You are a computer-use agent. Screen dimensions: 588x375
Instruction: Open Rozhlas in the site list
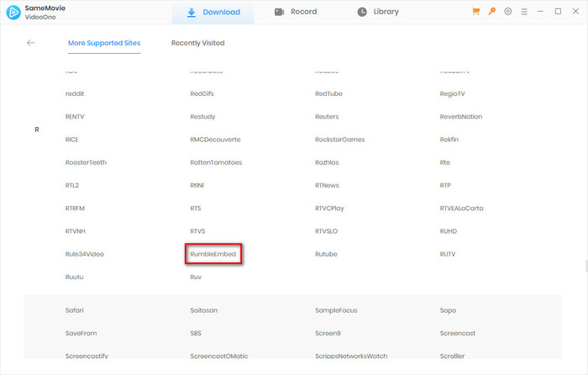click(327, 162)
